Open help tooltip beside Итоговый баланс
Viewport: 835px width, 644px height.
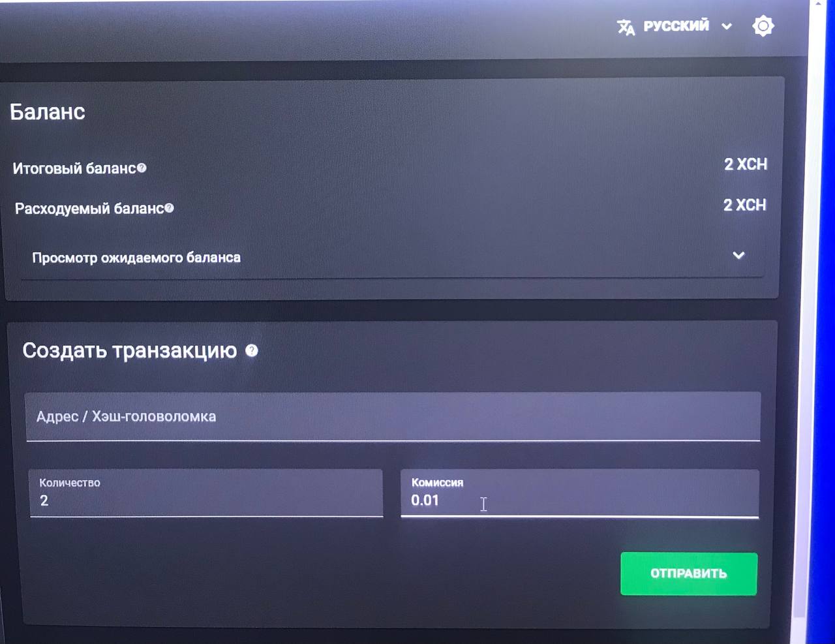pos(142,168)
